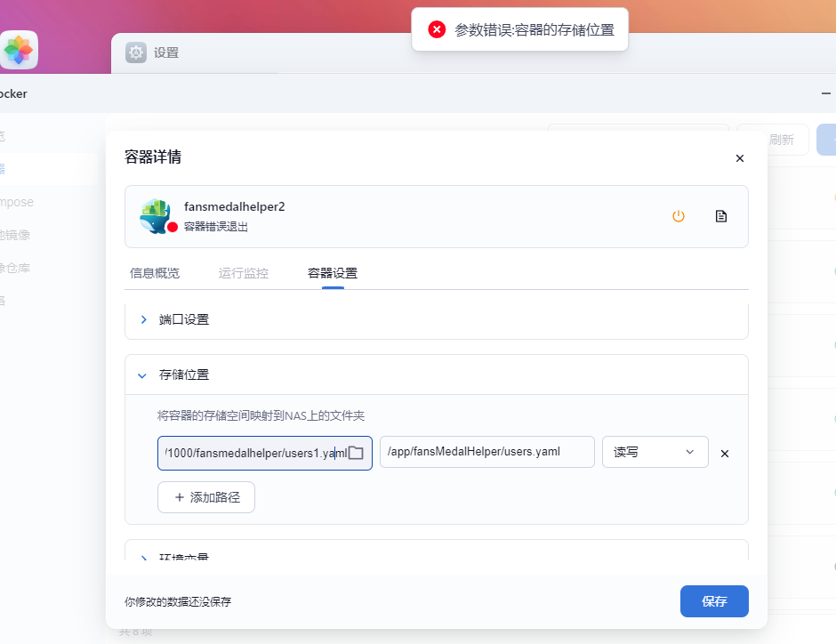Select the 仓库 registry item in Docker sidebar

[15, 268]
